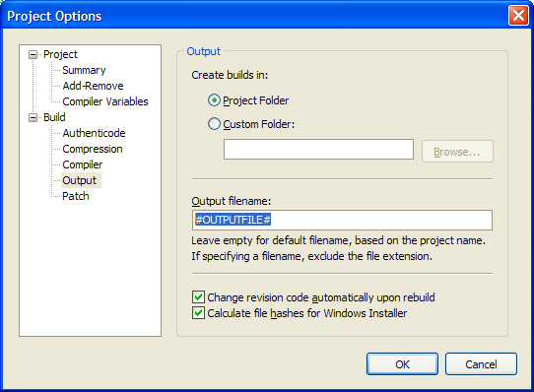Click the Output filename text field
The height and width of the screenshot is (392, 534).
click(x=342, y=220)
